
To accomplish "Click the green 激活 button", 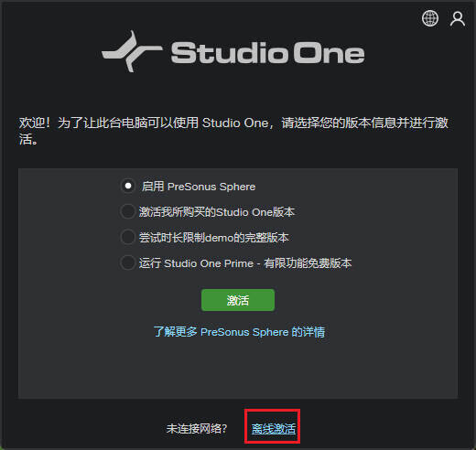I will pos(238,300).
